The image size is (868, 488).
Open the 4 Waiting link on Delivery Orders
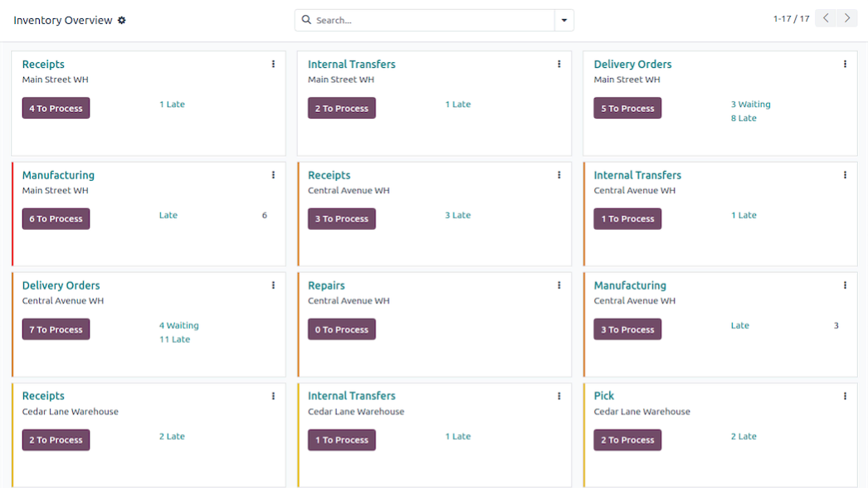178,325
